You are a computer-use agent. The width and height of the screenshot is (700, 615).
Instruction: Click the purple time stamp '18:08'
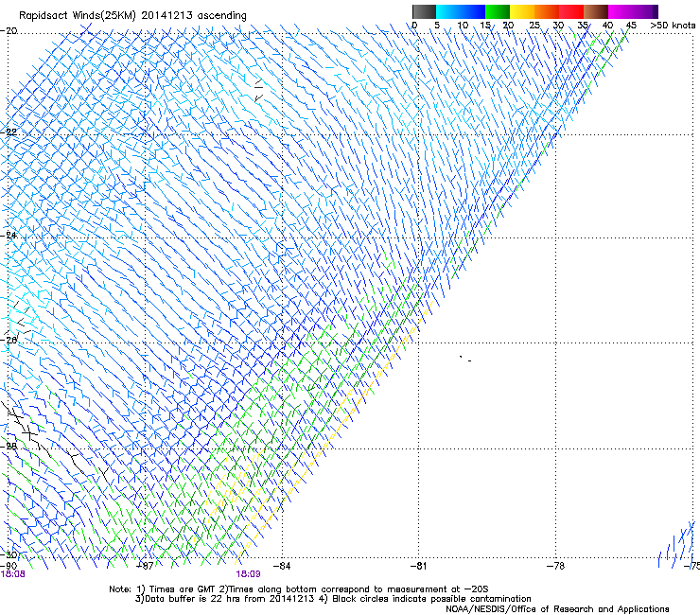pyautogui.click(x=13, y=574)
